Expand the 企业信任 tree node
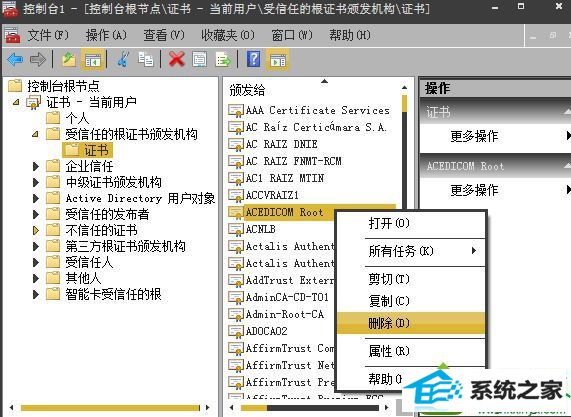 [36, 166]
